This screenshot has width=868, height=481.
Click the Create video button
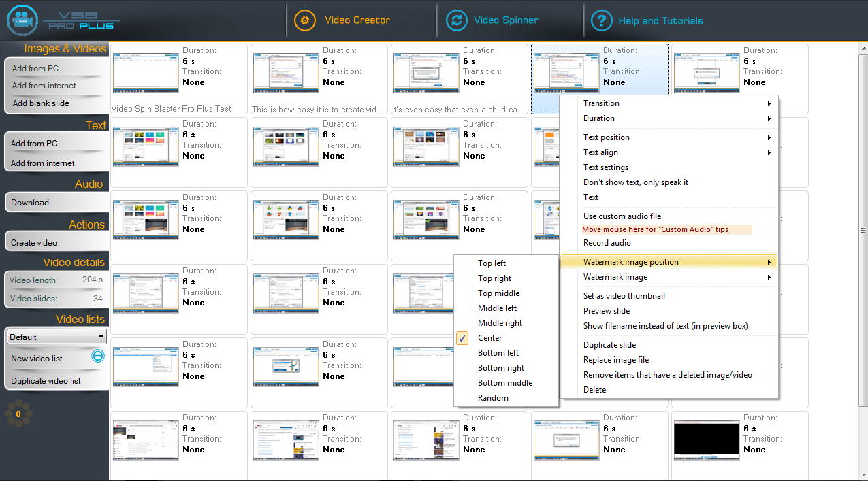pyautogui.click(x=56, y=242)
